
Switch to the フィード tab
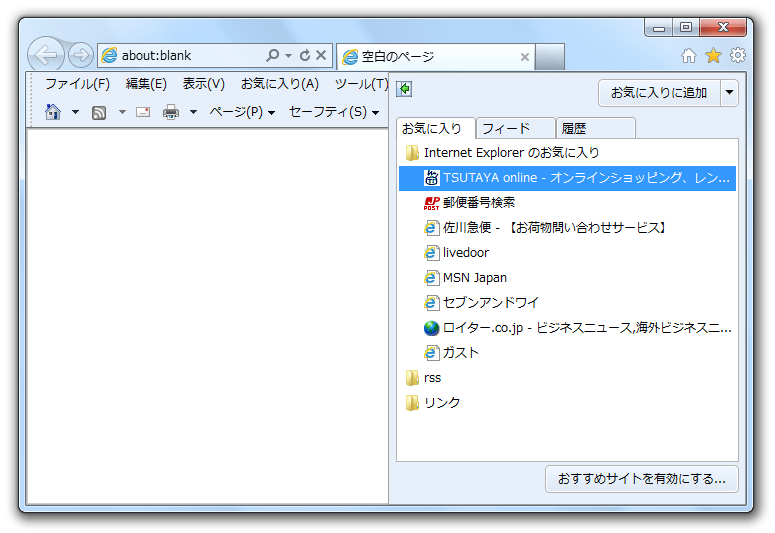click(x=515, y=129)
